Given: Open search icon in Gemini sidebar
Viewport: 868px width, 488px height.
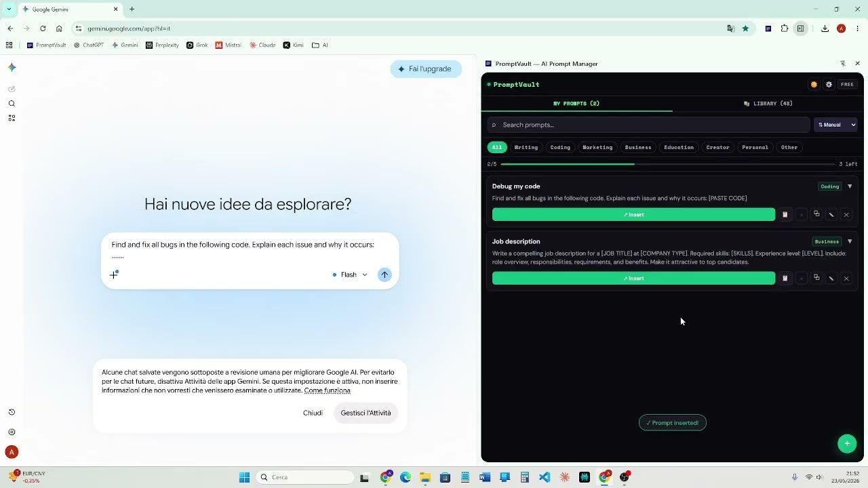Looking at the screenshot, I should 12,104.
